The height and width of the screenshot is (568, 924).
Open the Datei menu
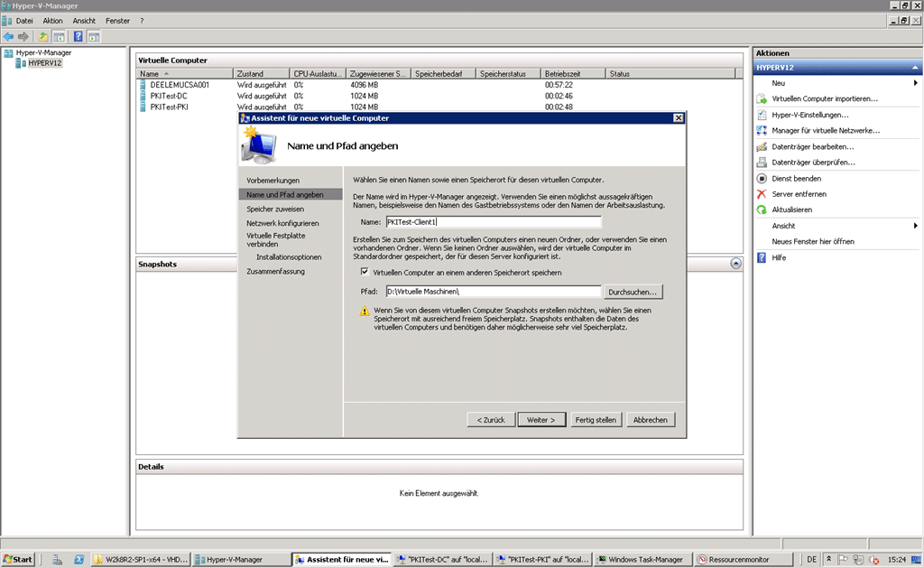click(24, 21)
